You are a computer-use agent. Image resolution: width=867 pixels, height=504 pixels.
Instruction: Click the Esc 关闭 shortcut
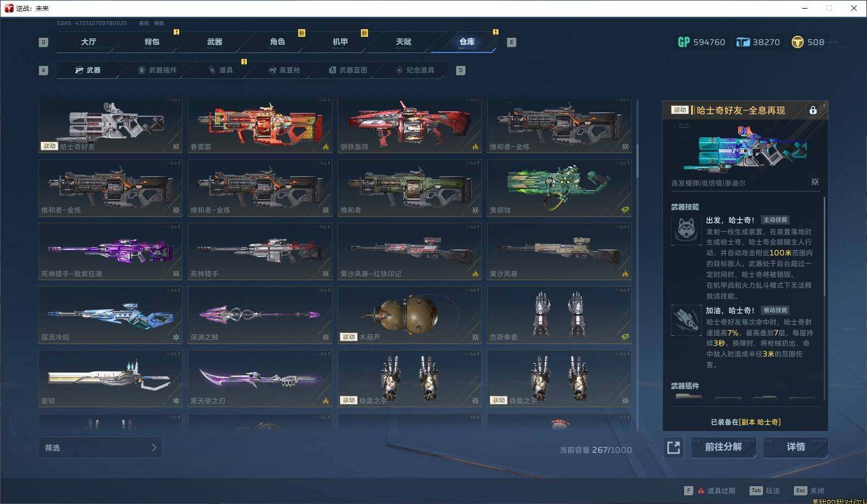[809, 490]
